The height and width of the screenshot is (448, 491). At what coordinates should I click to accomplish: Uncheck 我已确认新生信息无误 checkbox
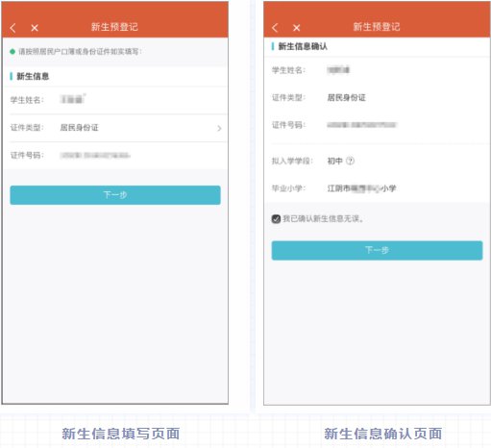[x=276, y=219]
